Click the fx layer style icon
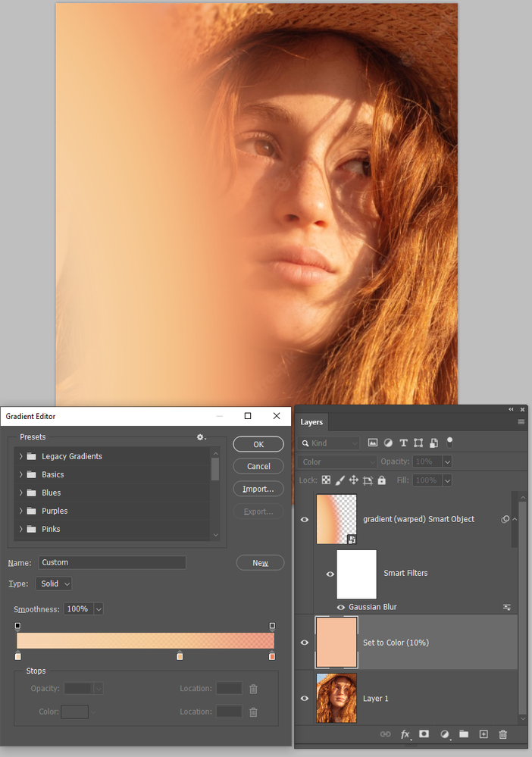This screenshot has height=757, width=532. click(405, 734)
